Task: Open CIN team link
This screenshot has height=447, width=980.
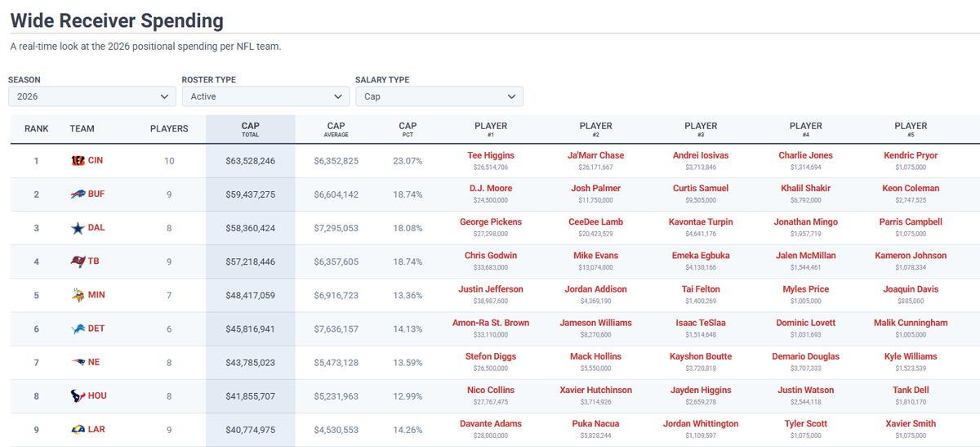Action: [x=96, y=161]
